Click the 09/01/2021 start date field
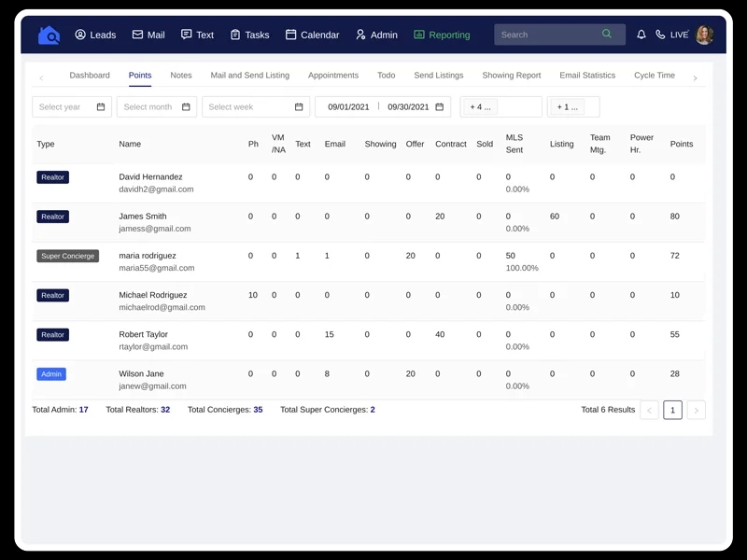Viewport: 747px width, 560px height. click(348, 106)
